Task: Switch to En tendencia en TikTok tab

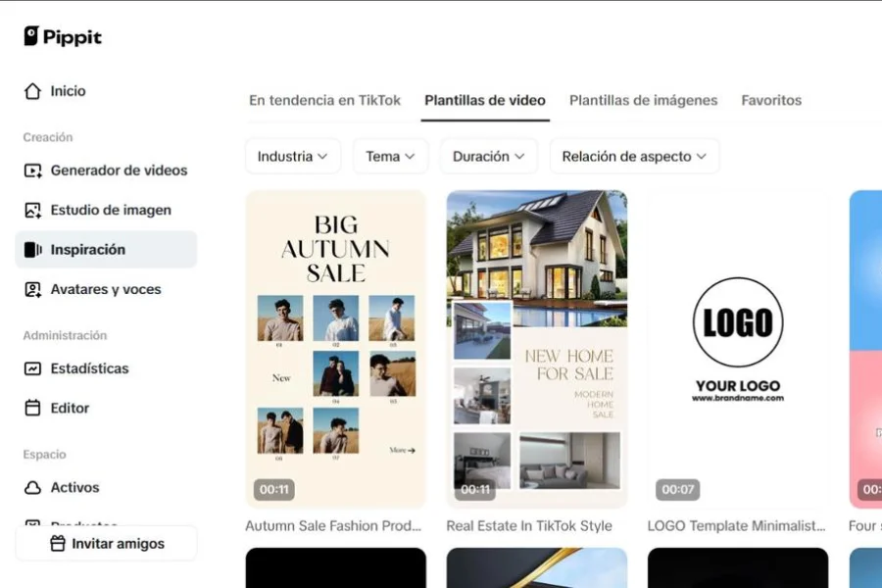Action: pos(324,100)
